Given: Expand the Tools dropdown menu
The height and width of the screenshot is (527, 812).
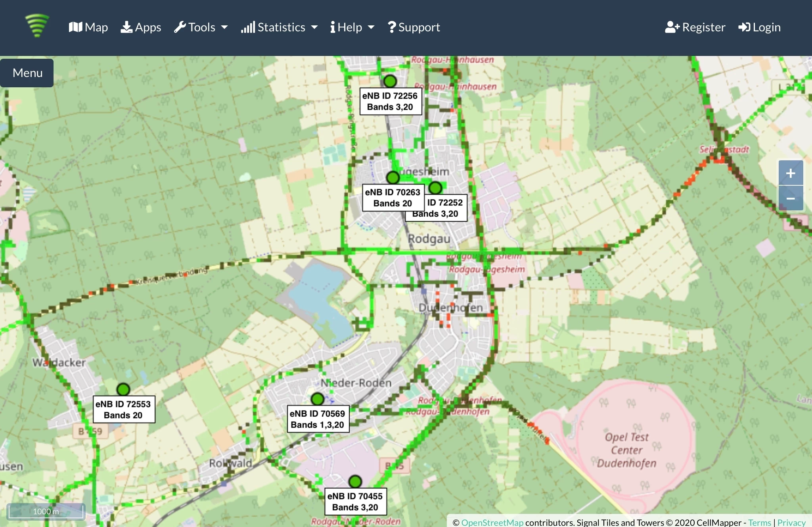Looking at the screenshot, I should (201, 27).
